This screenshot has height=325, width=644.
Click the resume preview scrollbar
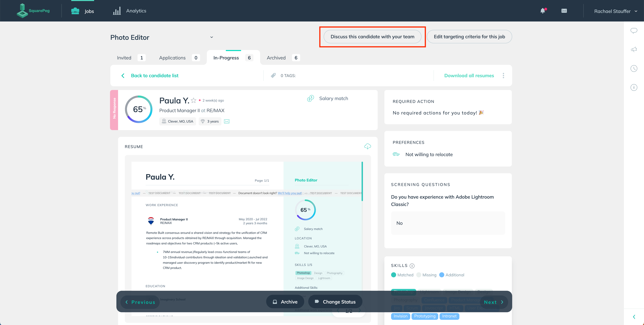coord(362,181)
